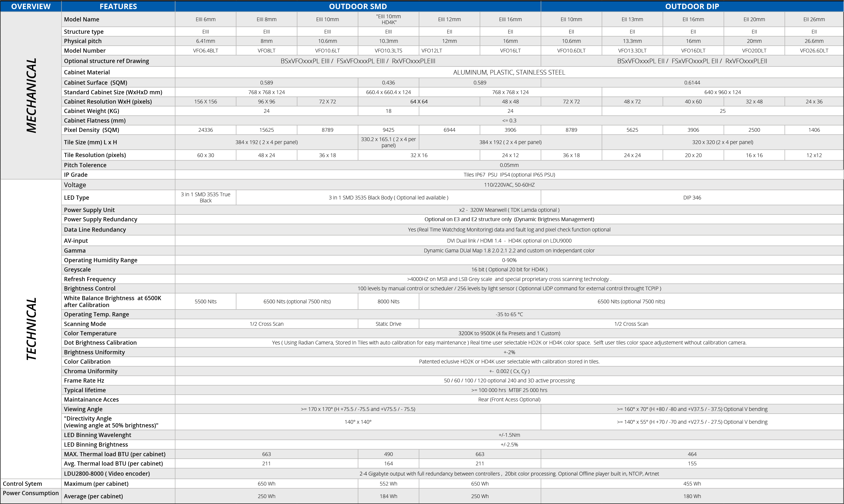
Task: Click the LDU2800-8000 ( Video encoder) label
Action: pyautogui.click(x=107, y=473)
